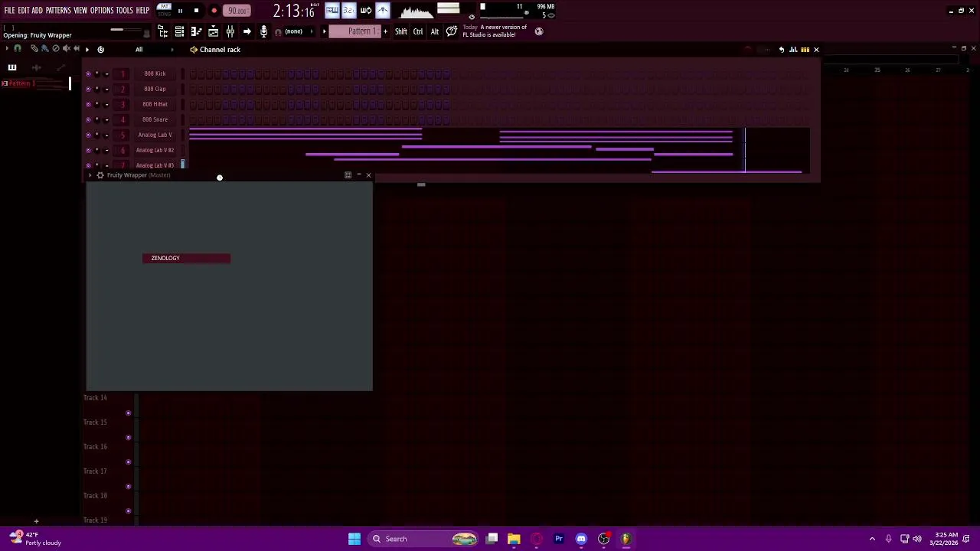
Task: Mute Track 16 with its purple LED
Action: (128, 462)
